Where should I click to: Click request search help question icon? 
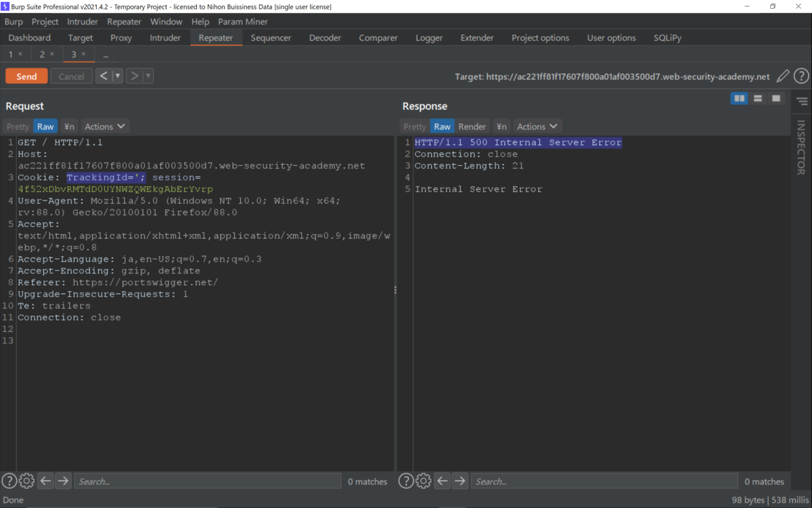[9, 481]
